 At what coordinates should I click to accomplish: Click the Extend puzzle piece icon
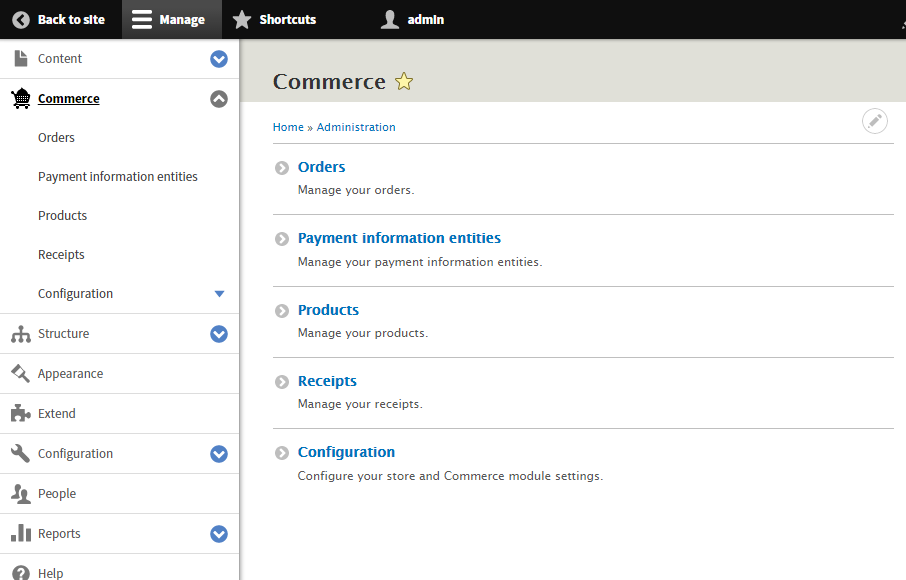pyautogui.click(x=20, y=414)
